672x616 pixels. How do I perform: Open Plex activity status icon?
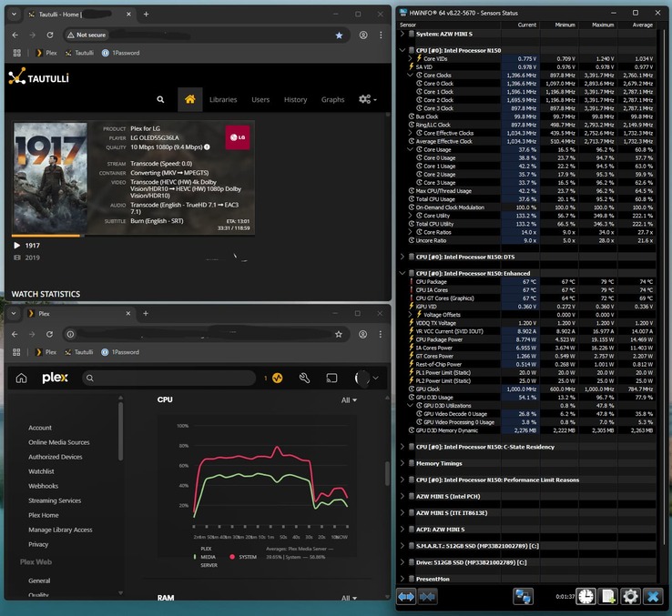[277, 378]
